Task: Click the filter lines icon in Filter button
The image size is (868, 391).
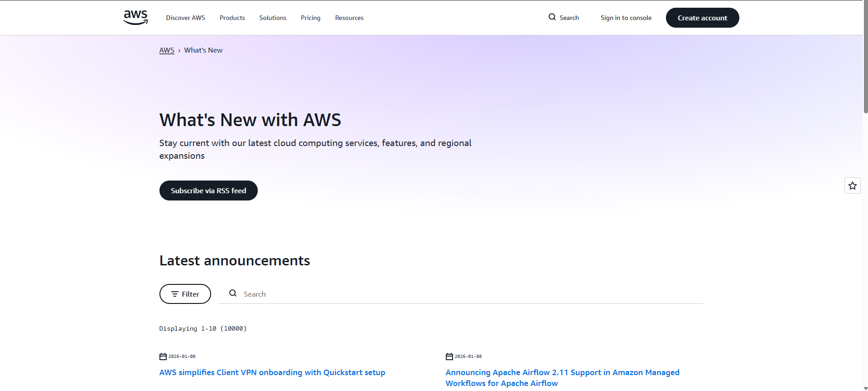Action: pos(174,294)
